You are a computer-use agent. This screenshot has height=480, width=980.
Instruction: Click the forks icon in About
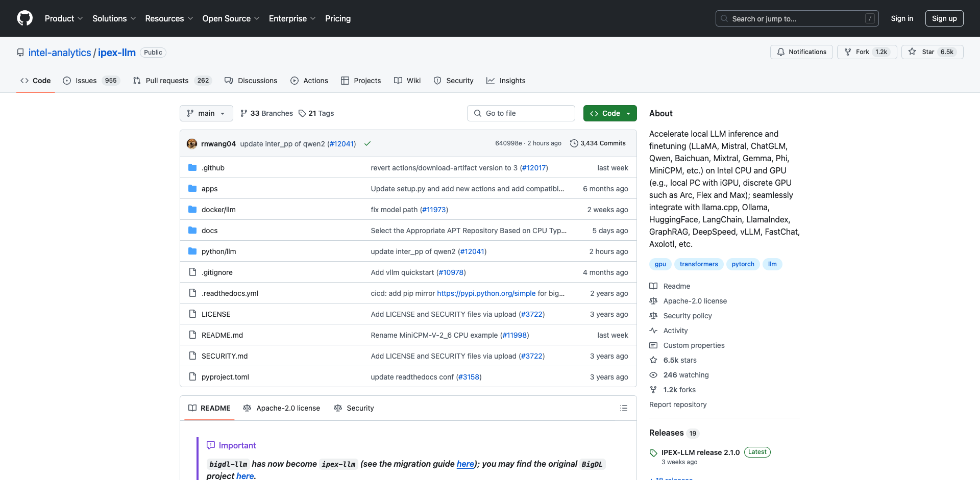pyautogui.click(x=653, y=390)
